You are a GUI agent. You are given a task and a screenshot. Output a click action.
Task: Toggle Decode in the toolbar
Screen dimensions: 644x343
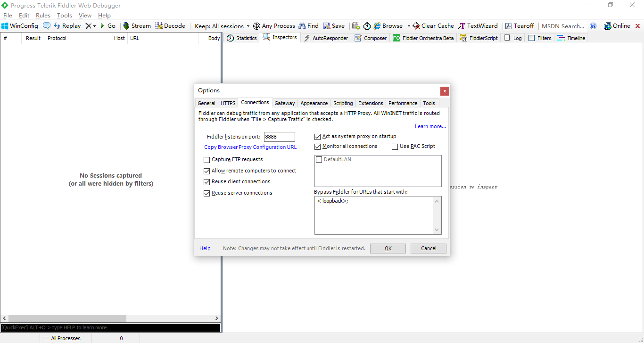click(170, 26)
